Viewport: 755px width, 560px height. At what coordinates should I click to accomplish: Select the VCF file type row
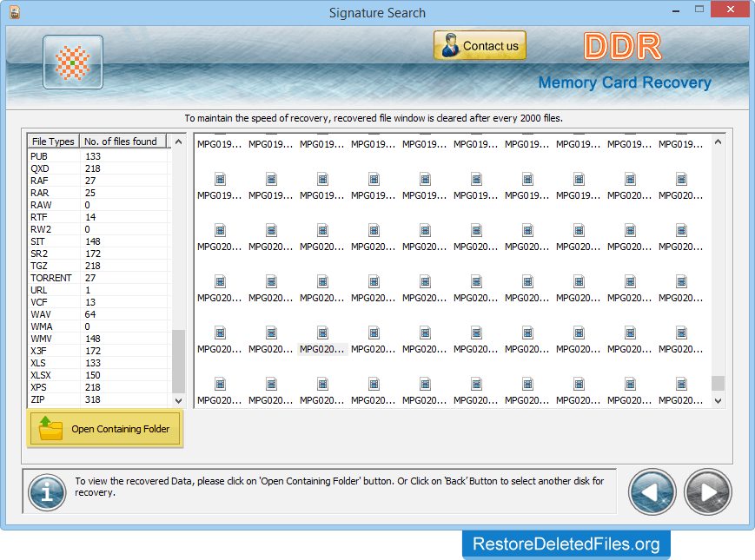tap(99, 302)
